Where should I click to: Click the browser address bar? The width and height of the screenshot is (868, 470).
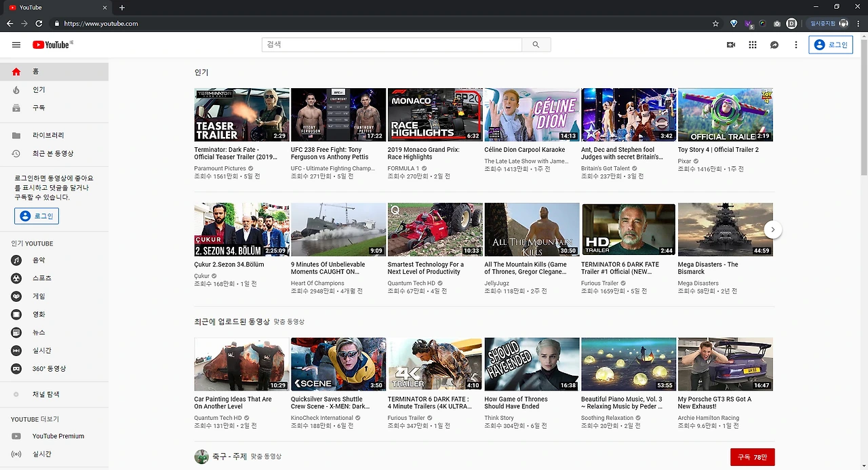380,23
